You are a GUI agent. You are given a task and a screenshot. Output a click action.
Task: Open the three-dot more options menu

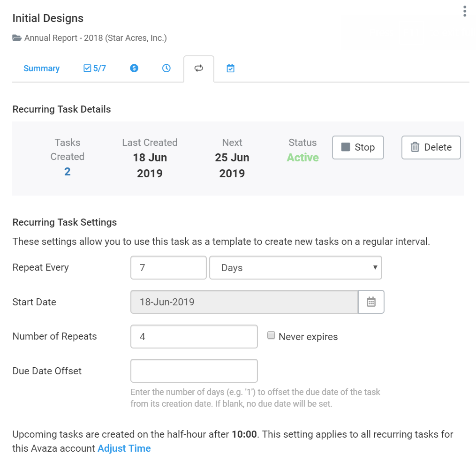(x=464, y=11)
